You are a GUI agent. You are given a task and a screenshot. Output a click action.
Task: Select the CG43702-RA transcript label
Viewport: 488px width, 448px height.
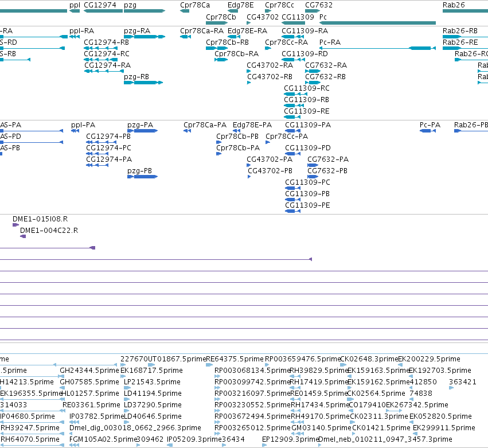[x=270, y=66]
